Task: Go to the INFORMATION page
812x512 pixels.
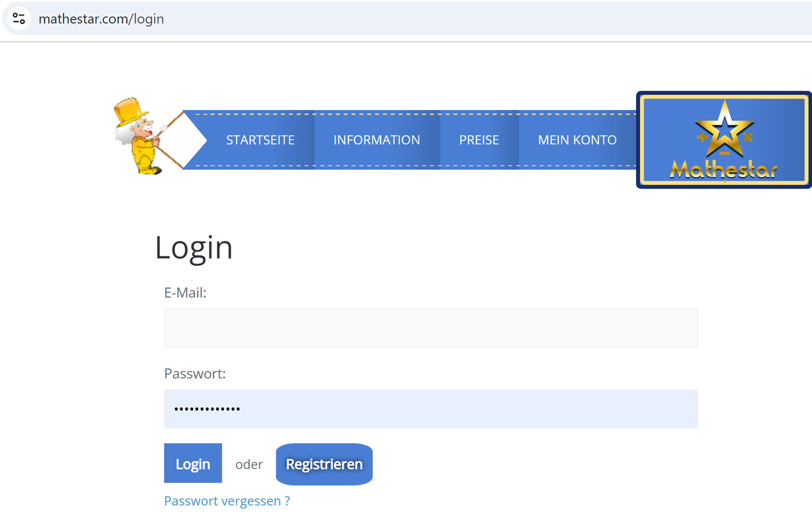Action: coord(376,140)
